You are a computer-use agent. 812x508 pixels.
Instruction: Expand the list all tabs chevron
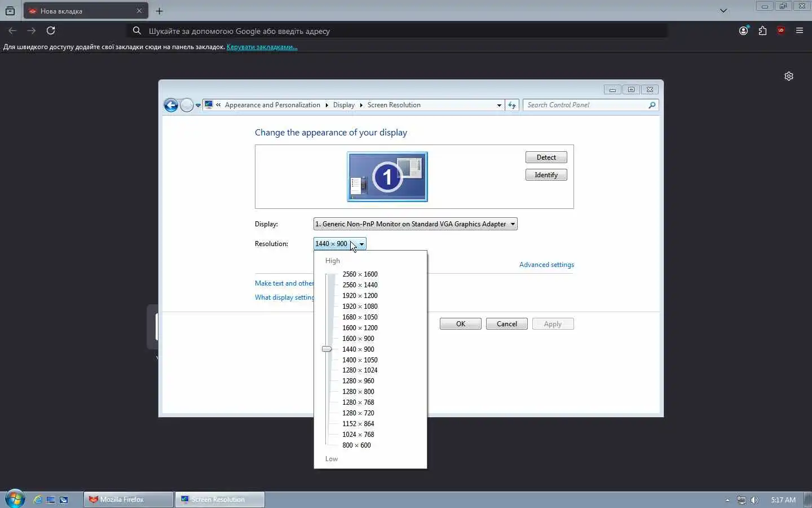pos(723,11)
